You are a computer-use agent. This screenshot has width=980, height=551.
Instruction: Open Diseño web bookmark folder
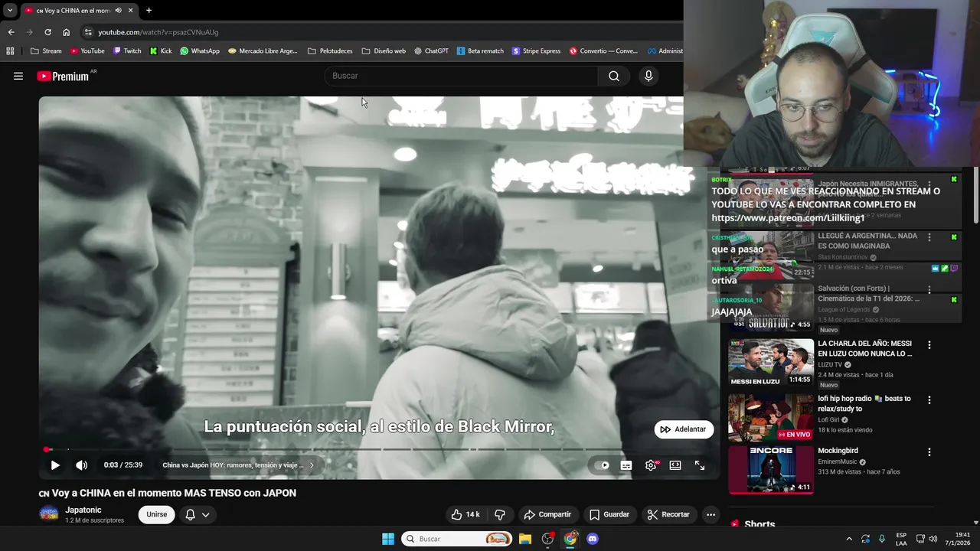pos(384,51)
